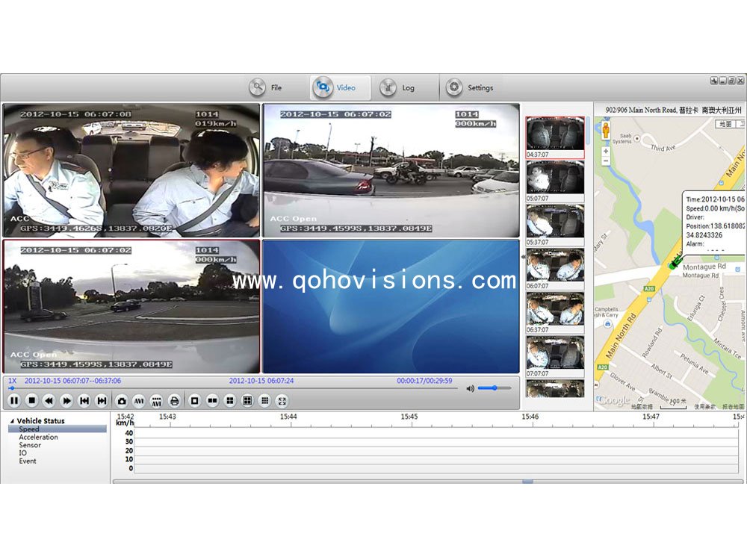Pause video playback
The width and height of the screenshot is (747, 560).
click(14, 401)
